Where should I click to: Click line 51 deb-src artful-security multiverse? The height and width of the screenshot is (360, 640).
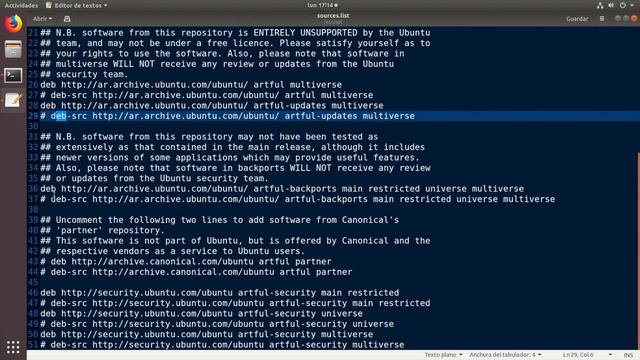point(222,344)
